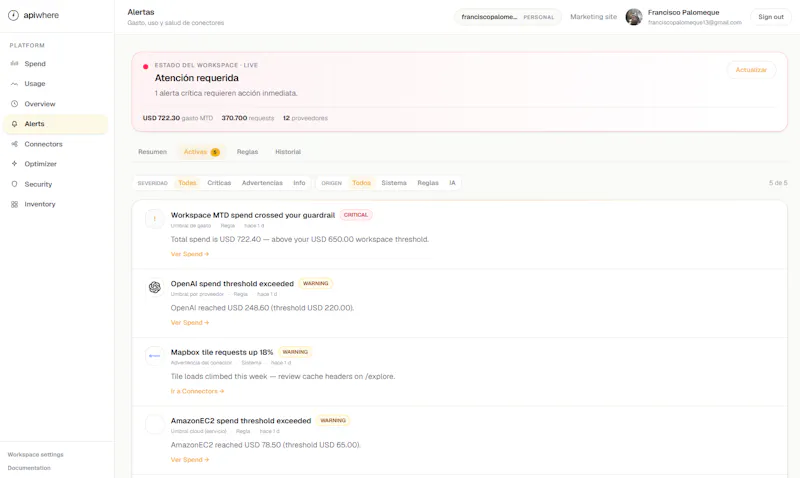This screenshot has height=478, width=800.
Task: Click Ver Spend under AmazonEC2 alert
Action: click(190, 460)
